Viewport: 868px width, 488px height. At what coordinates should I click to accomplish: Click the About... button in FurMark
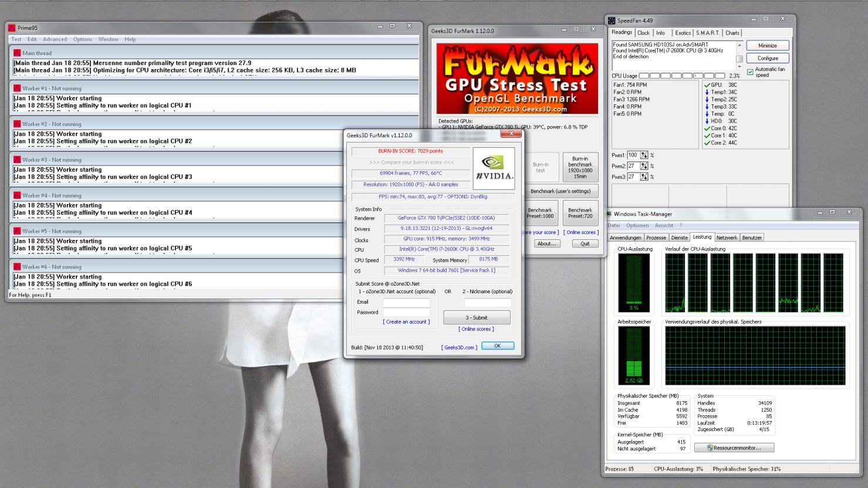546,243
